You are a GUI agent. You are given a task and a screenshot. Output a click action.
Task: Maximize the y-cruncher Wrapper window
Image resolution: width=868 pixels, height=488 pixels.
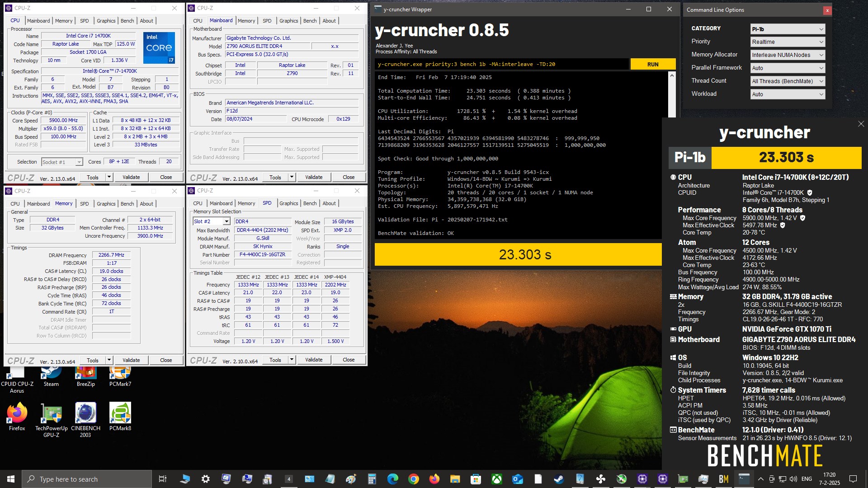pos(649,9)
